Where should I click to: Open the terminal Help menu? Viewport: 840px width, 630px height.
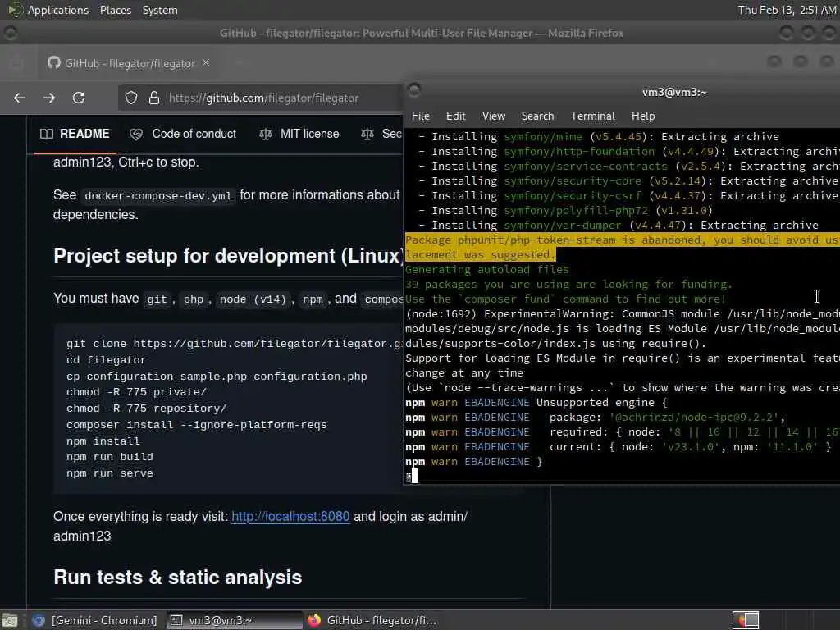643,116
